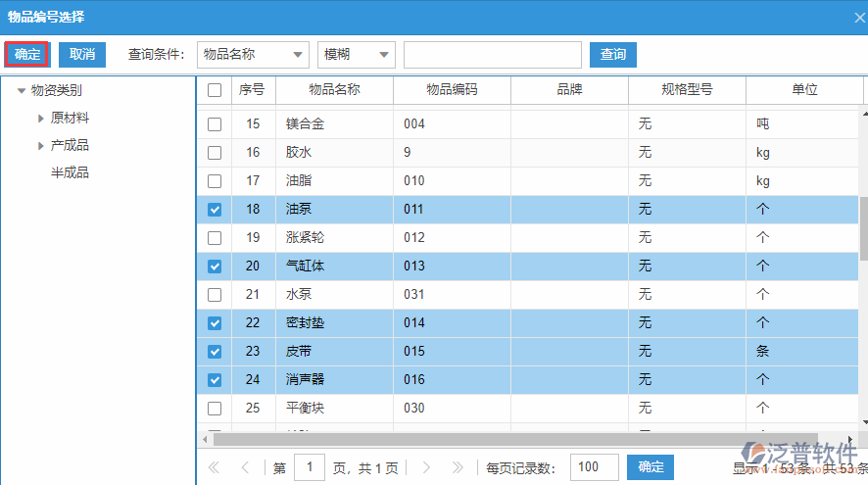Screen dimensions: 868x485
Task: Sort by the 序号 column header
Action: [x=253, y=90]
